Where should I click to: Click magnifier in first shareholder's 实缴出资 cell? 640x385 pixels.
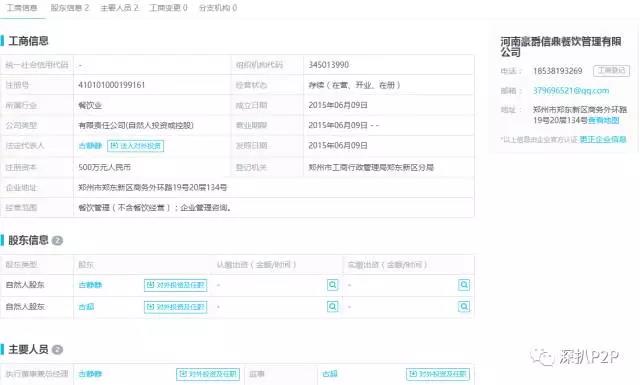point(464,285)
